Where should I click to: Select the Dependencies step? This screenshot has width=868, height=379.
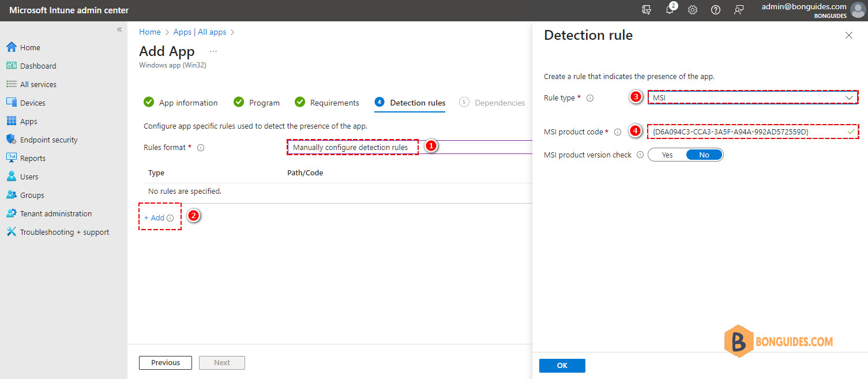pyautogui.click(x=493, y=103)
